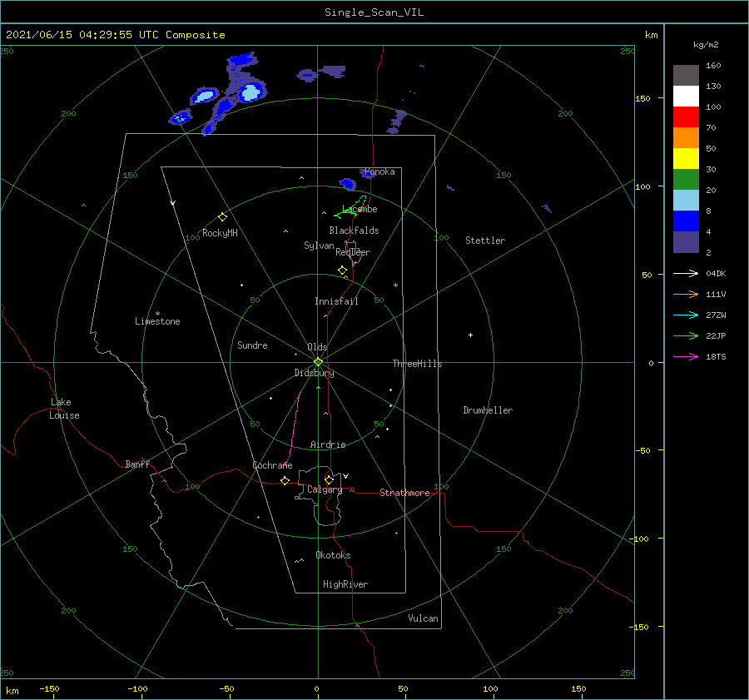Image resolution: width=749 pixels, height=700 pixels.
Task: Click the 04DK legend label
Action: [x=716, y=273]
